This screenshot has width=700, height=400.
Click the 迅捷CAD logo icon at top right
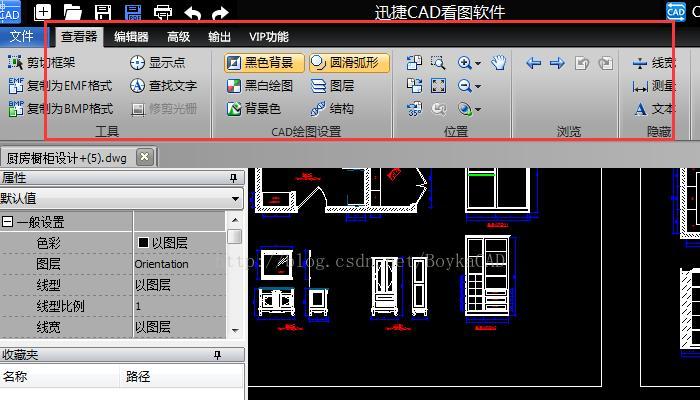coord(675,11)
